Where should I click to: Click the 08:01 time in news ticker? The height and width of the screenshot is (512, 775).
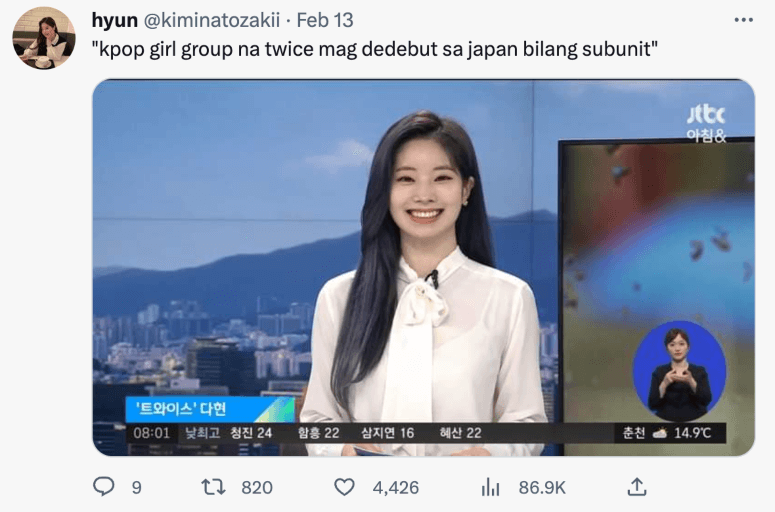click(x=151, y=433)
